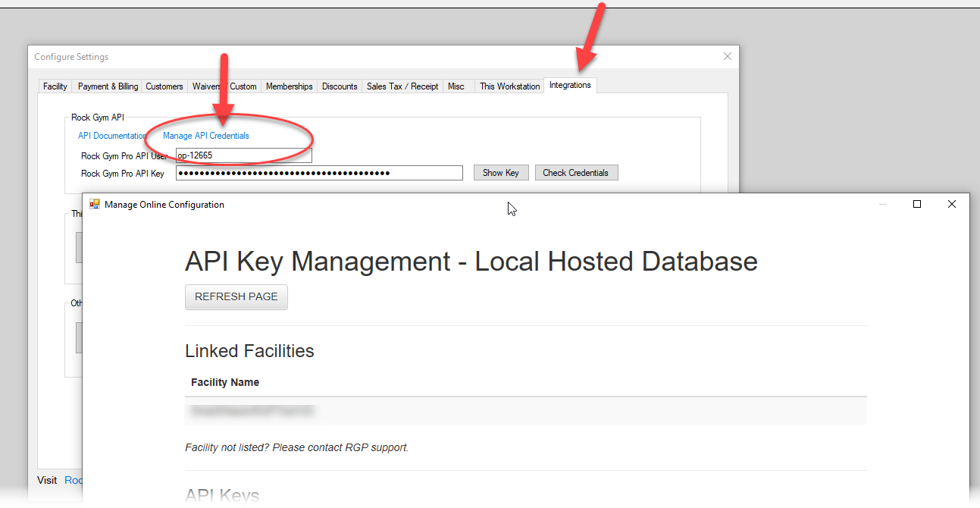Select the Waivers tab
This screenshot has height=508, width=980.
coord(207,86)
